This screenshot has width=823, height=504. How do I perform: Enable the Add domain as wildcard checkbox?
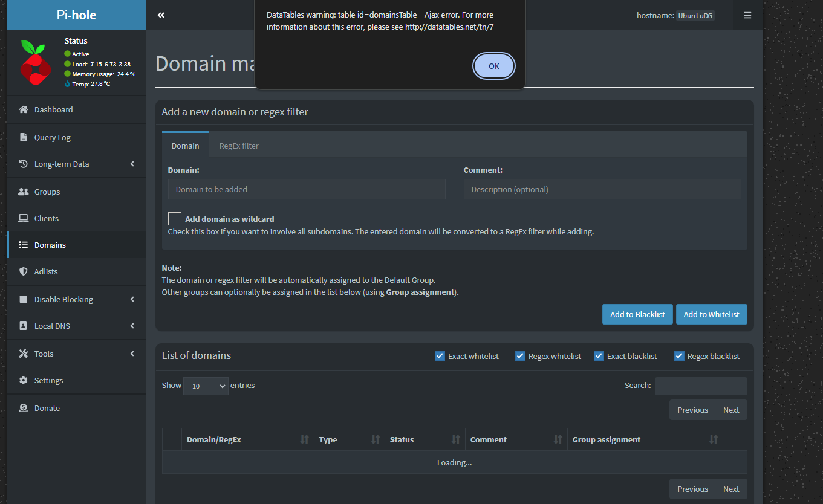tap(174, 218)
